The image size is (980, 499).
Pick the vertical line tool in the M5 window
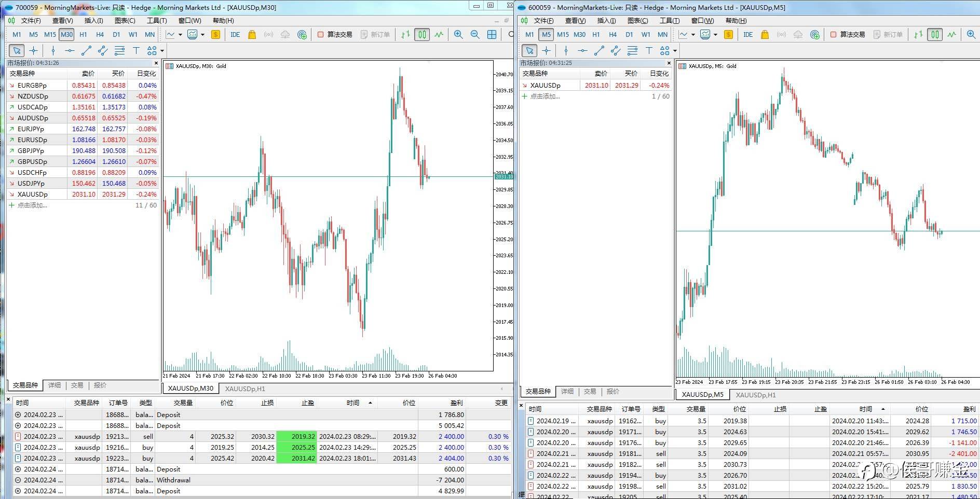pyautogui.click(x=566, y=50)
